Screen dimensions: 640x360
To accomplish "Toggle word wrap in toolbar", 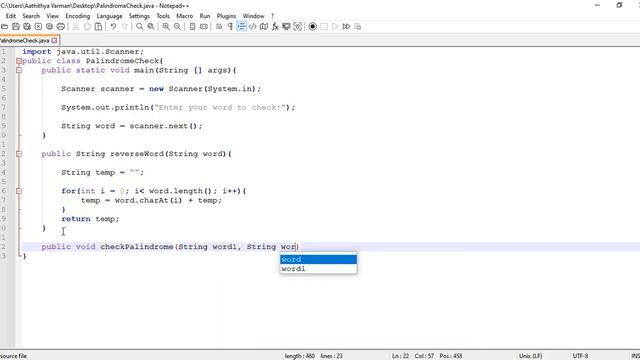I will (x=219, y=27).
